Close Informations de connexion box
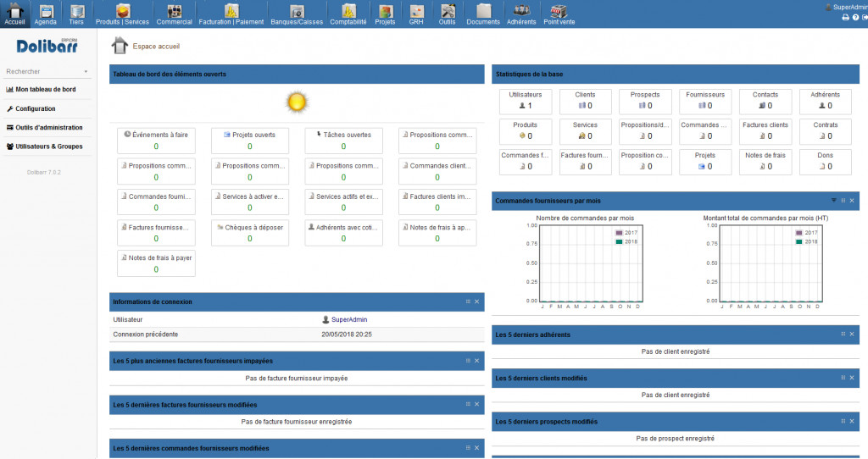Image resolution: width=868 pixels, height=459 pixels. [x=476, y=301]
